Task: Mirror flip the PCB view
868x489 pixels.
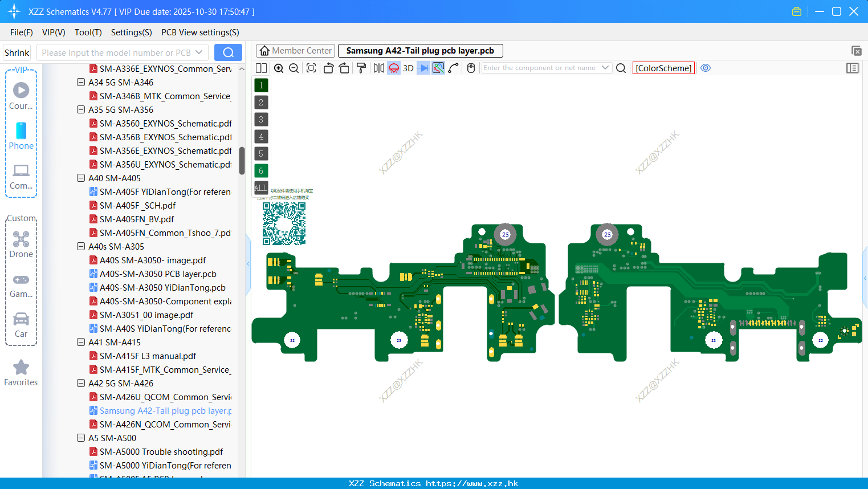Action: click(378, 68)
